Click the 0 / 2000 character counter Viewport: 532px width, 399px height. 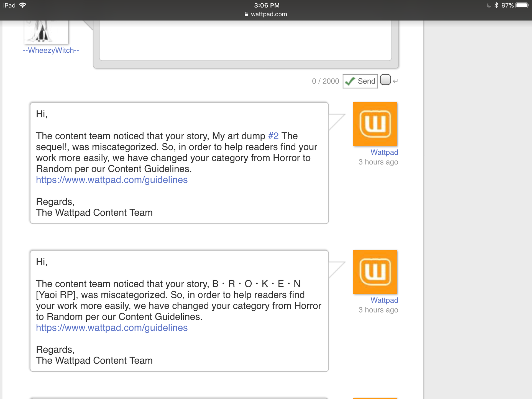[x=325, y=81]
